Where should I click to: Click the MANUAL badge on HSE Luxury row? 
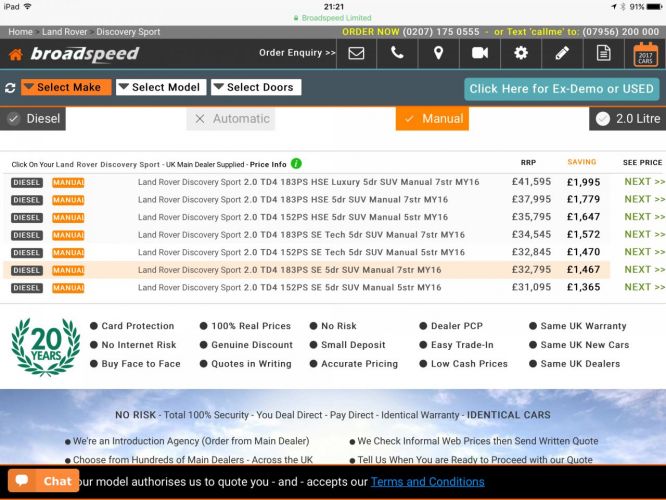click(x=68, y=182)
